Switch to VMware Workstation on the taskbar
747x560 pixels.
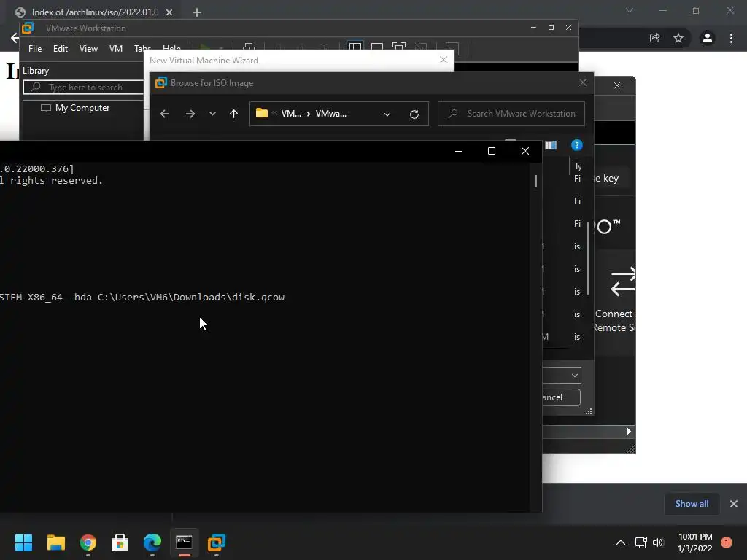216,542
